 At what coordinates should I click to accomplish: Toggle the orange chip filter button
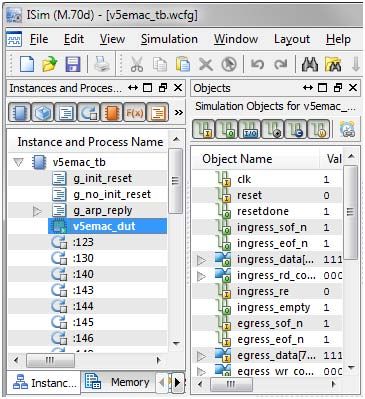(111, 112)
